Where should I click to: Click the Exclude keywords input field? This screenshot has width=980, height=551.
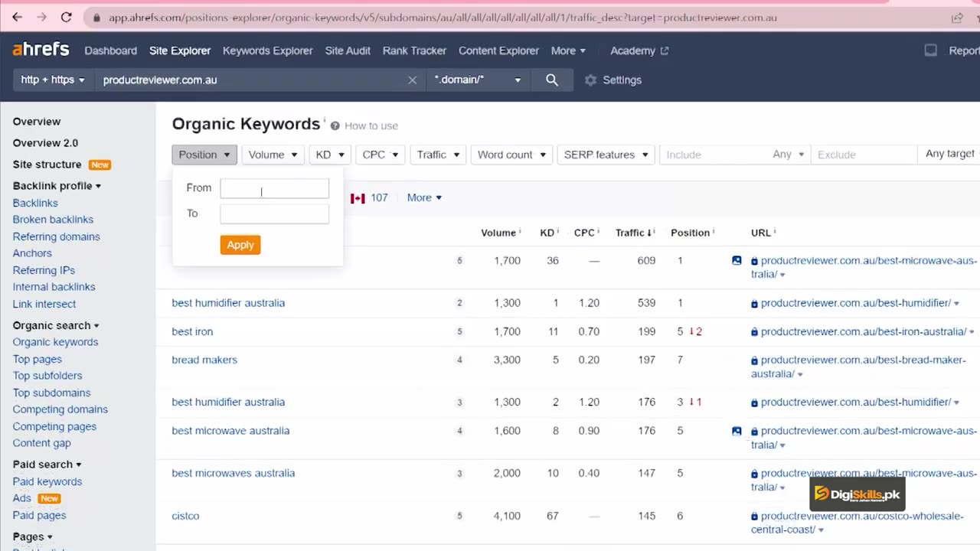click(864, 155)
